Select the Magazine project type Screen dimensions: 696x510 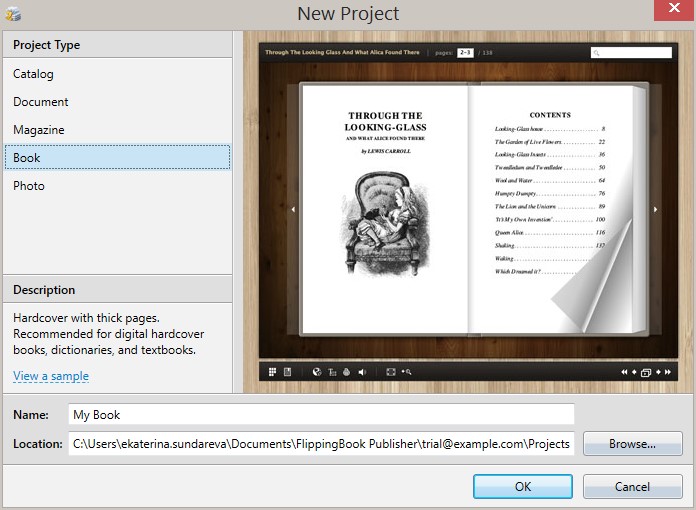[x=118, y=130]
